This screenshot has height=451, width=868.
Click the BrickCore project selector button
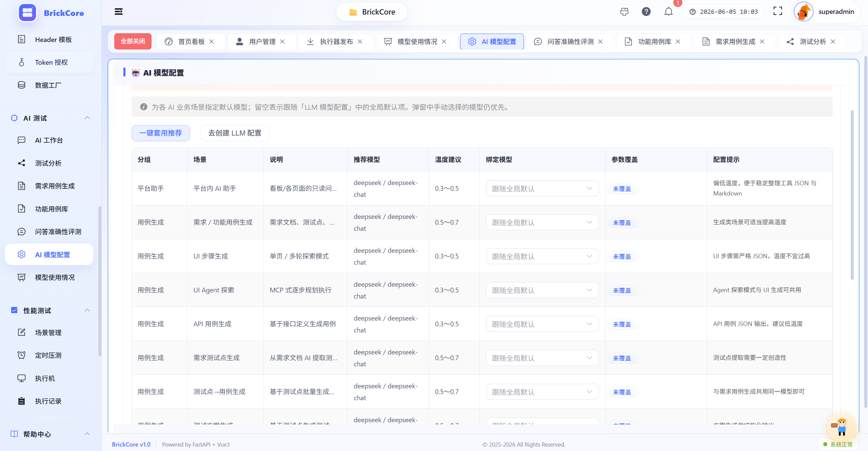coord(372,12)
